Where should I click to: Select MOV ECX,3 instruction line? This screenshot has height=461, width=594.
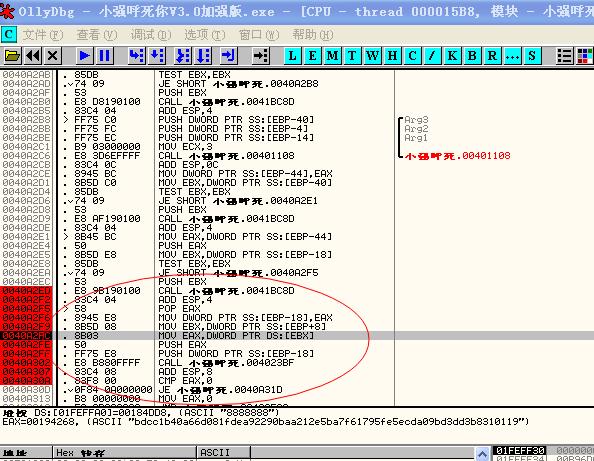pyautogui.click(x=185, y=147)
